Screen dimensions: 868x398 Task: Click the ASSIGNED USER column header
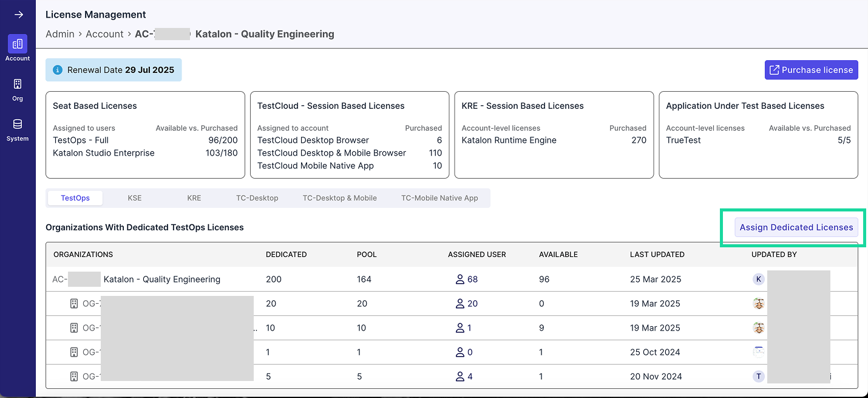tap(477, 255)
